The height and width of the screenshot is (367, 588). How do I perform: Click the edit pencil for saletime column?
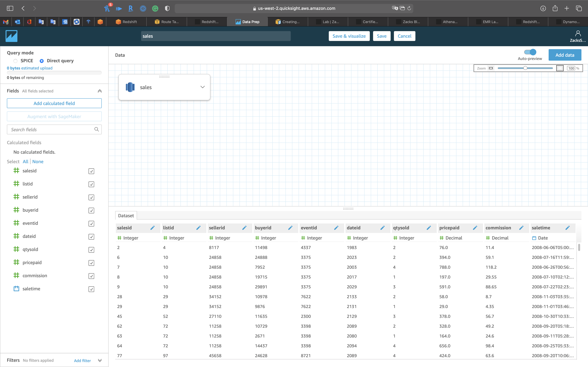567,228
